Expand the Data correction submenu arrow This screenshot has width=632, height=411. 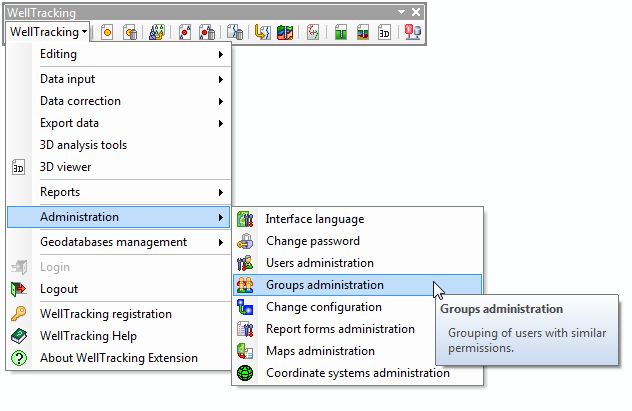(220, 101)
